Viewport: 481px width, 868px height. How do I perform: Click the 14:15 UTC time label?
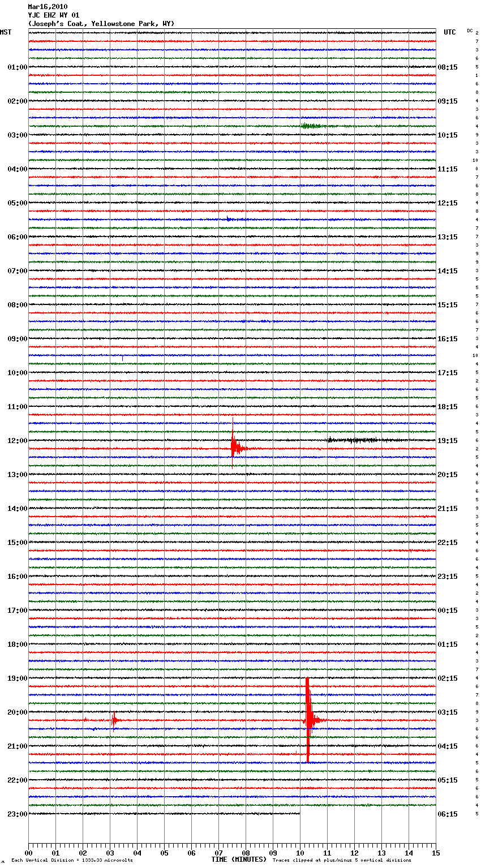pos(448,271)
